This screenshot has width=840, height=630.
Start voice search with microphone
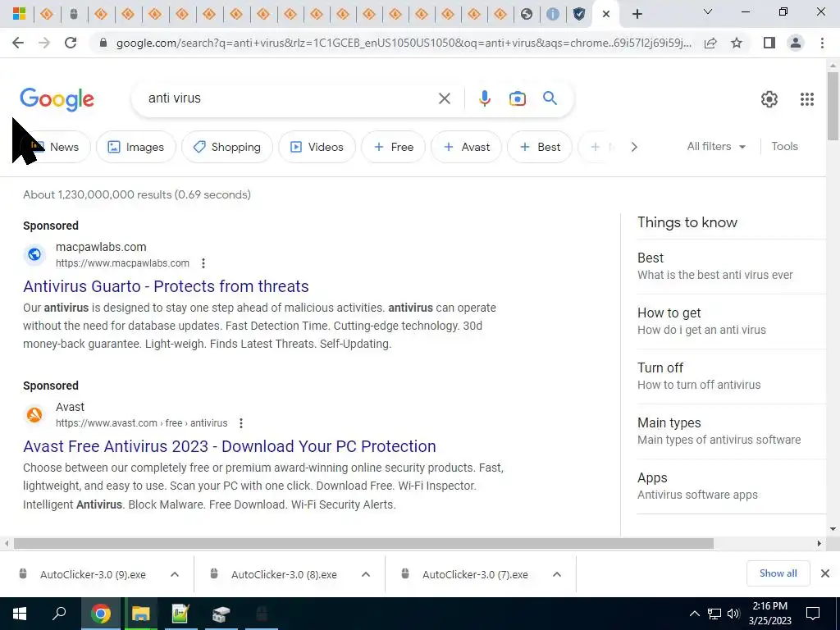coord(485,98)
